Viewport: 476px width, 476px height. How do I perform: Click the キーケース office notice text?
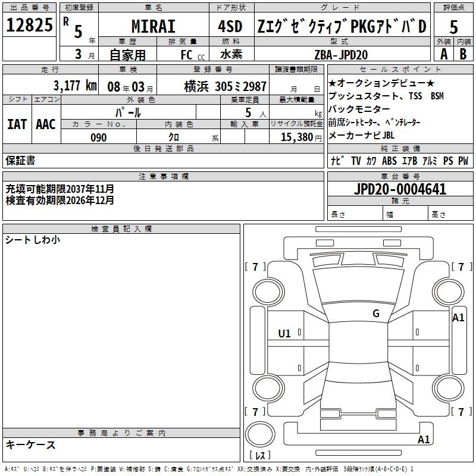(30, 444)
